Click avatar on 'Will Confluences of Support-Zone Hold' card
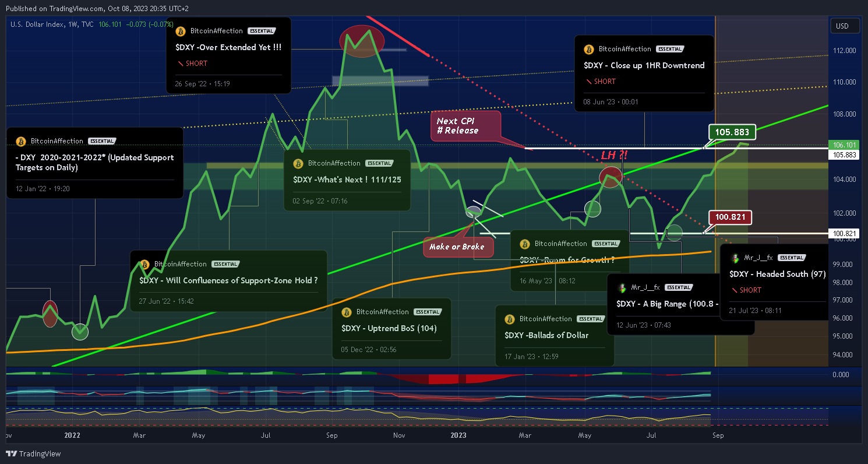The width and height of the screenshot is (868, 464). [x=144, y=264]
